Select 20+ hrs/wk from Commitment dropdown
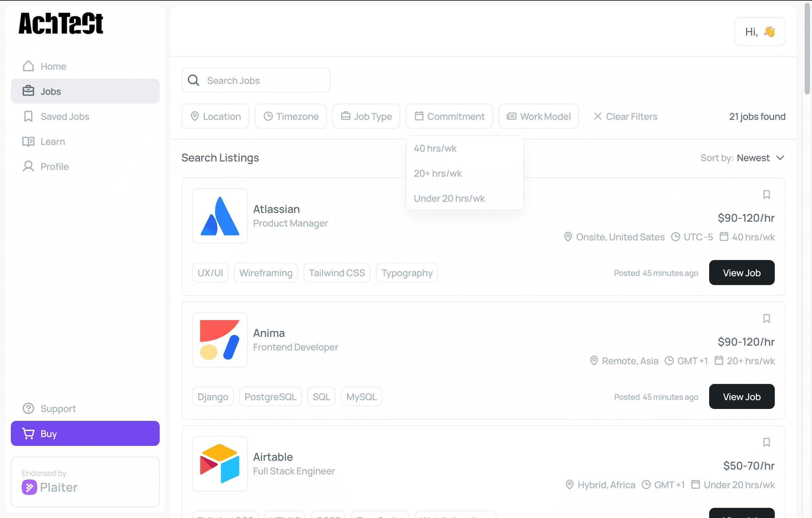Screen dimensions: 812x518 (437, 173)
